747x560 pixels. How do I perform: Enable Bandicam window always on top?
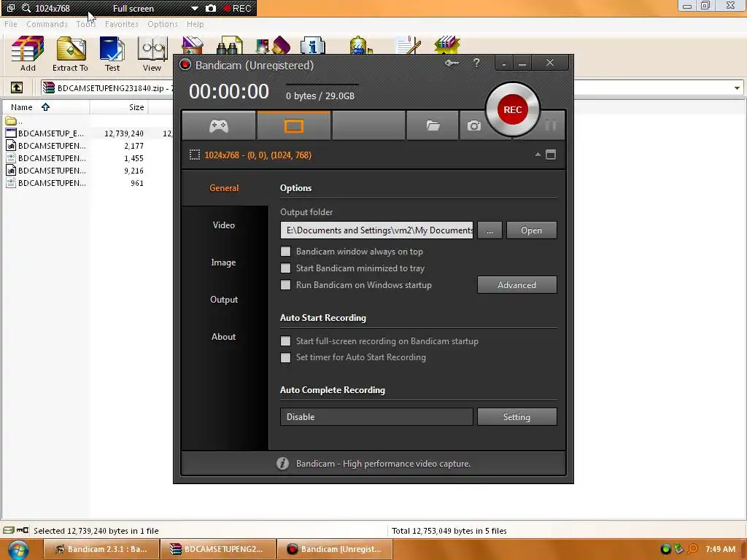285,252
